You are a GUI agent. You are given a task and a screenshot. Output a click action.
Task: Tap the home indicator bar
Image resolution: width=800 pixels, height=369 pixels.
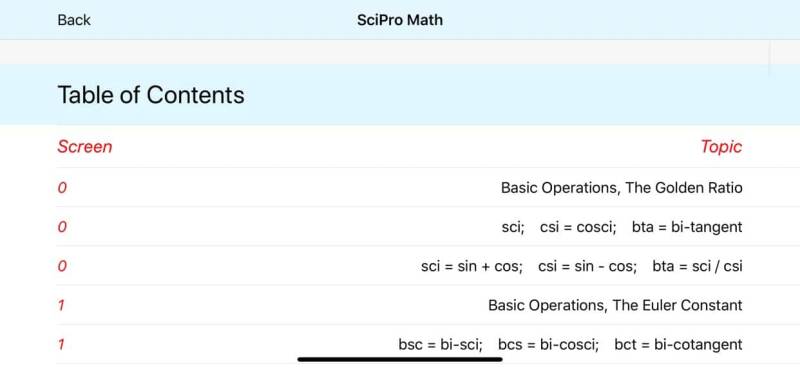pos(400,359)
